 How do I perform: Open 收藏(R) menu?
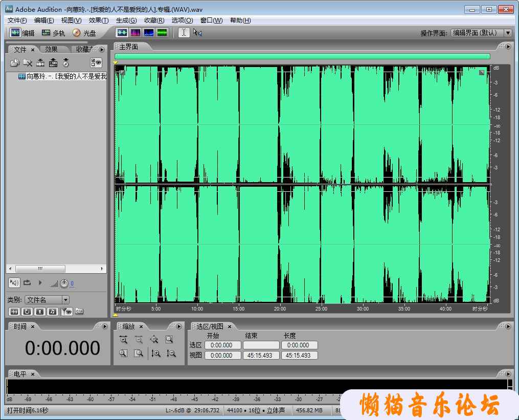[x=154, y=20]
